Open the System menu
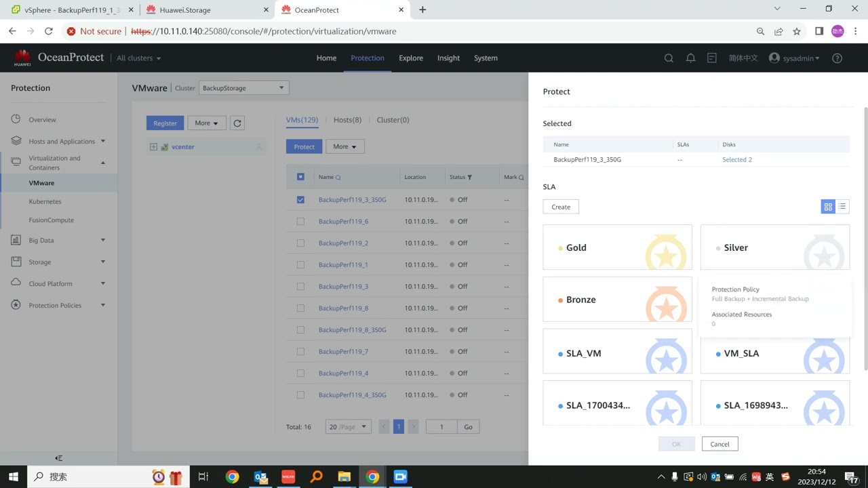 486,58
